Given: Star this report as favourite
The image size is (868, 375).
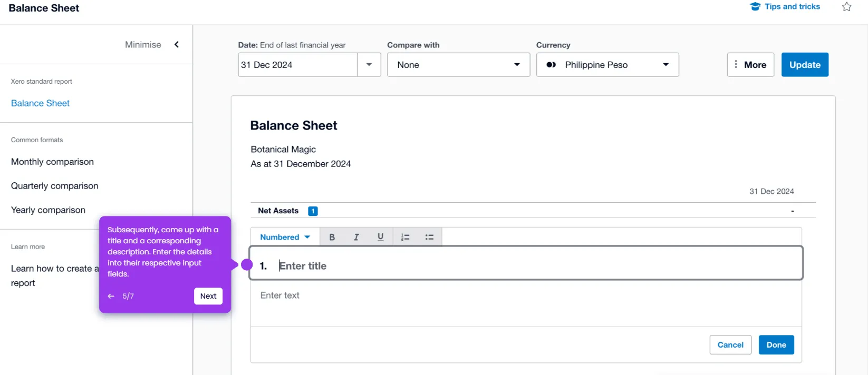Looking at the screenshot, I should click(x=846, y=7).
